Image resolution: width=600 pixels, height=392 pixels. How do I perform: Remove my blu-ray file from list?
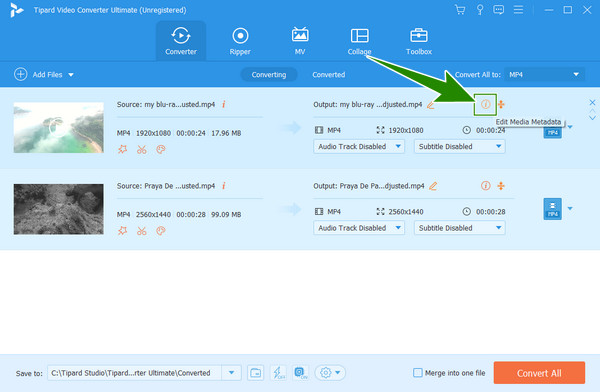pyautogui.click(x=592, y=102)
